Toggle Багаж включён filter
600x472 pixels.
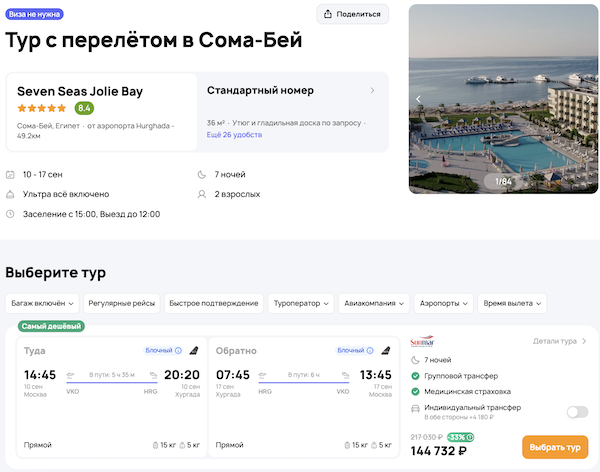coord(41,303)
